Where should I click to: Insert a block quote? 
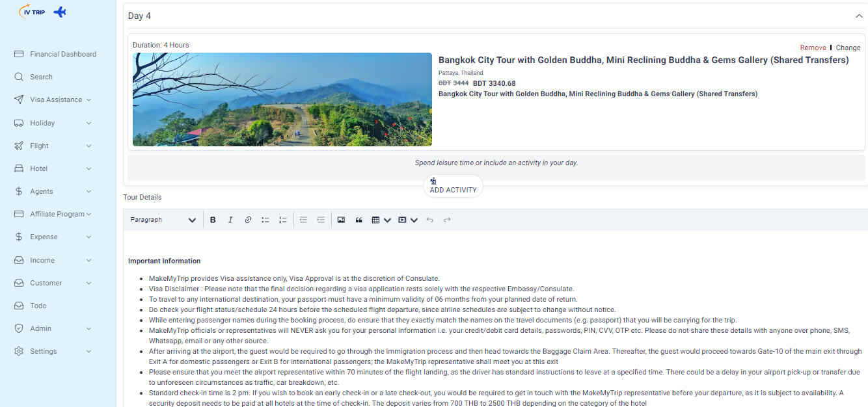tap(359, 220)
